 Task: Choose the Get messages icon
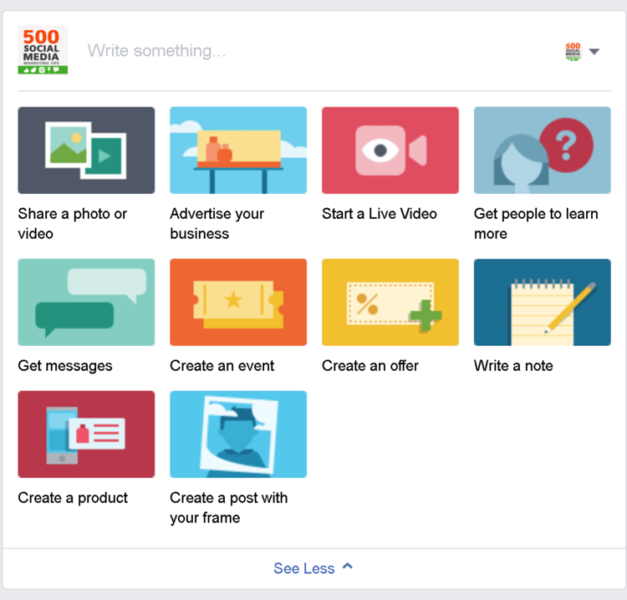(86, 302)
